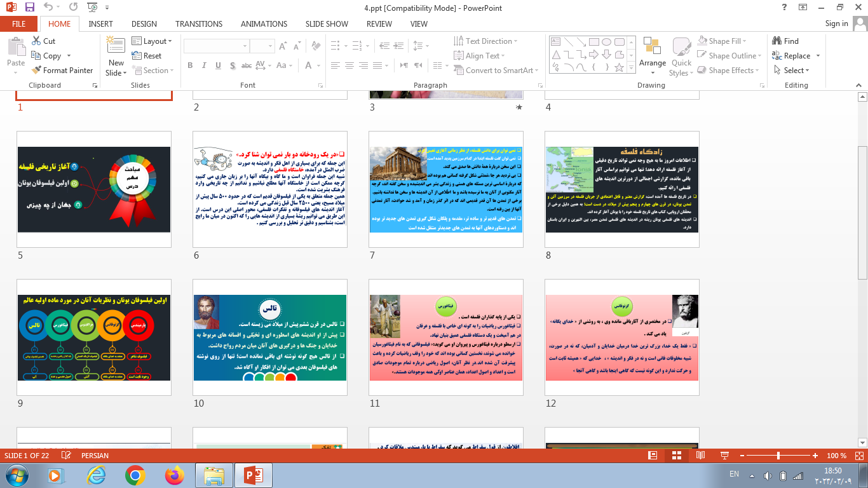Switch to the DESIGN tab

(x=144, y=24)
